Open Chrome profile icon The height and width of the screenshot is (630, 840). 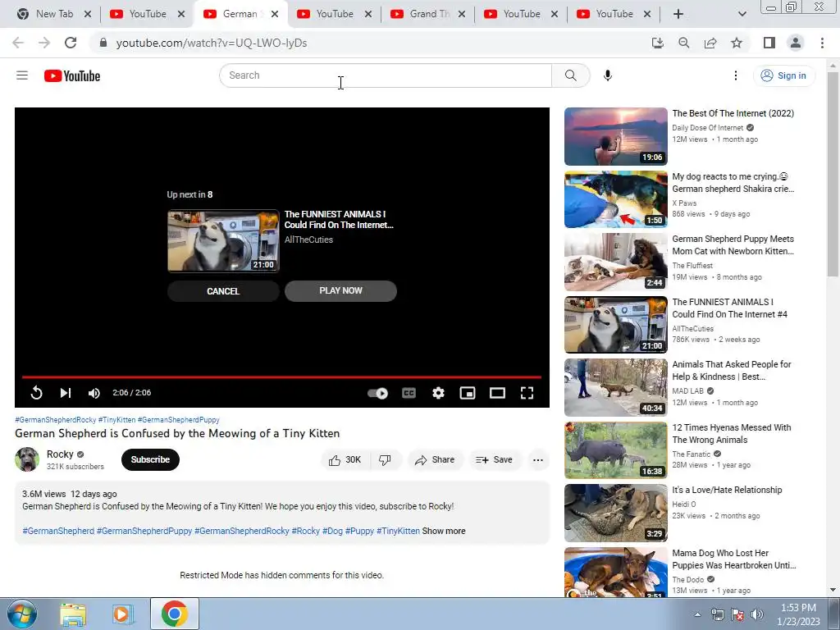796,43
